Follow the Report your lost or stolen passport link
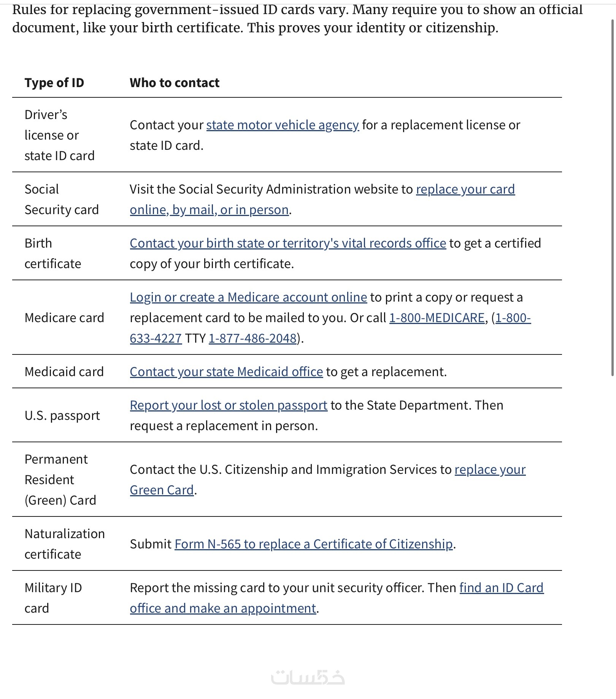The height and width of the screenshot is (699, 616). (228, 405)
